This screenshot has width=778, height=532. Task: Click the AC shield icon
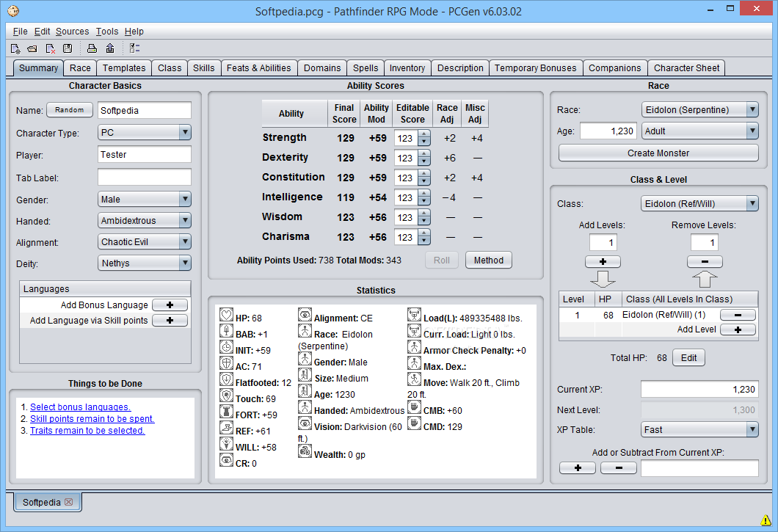click(x=226, y=363)
